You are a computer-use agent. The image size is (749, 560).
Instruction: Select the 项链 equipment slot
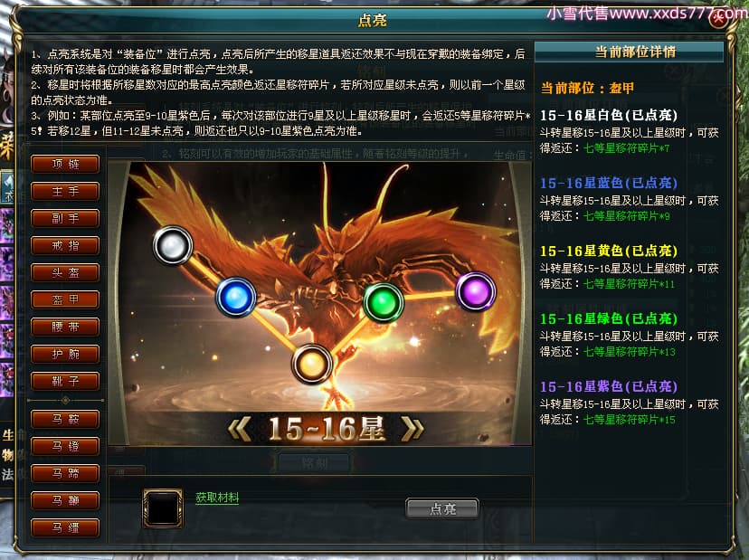click(65, 164)
